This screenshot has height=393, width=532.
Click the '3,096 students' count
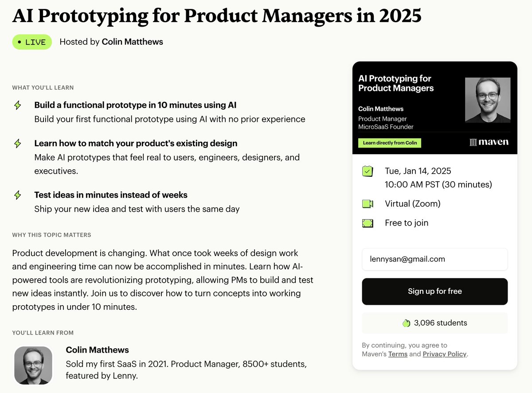[x=441, y=323]
